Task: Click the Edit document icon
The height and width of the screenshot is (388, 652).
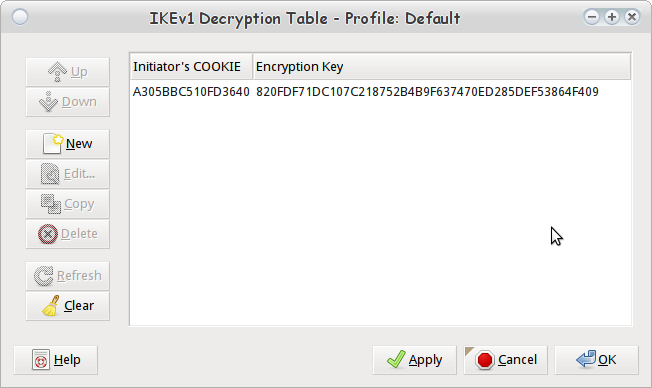Action: tap(50, 174)
